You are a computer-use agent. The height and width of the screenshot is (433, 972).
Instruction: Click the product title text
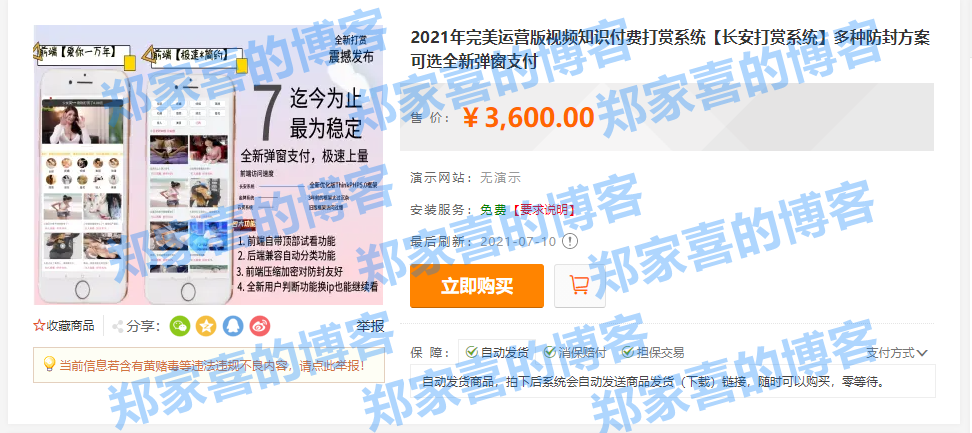pyautogui.click(x=670, y=49)
